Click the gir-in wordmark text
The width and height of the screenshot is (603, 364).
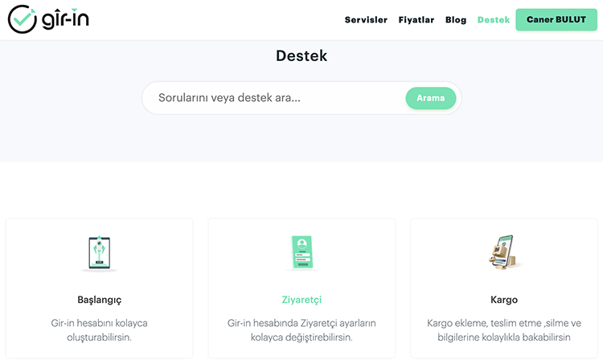click(65, 18)
